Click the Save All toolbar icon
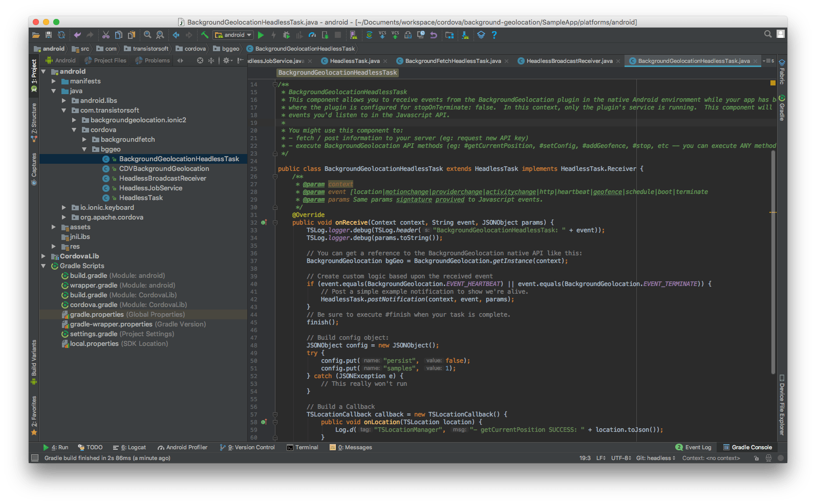Screen dimensions: 816x504 click(x=49, y=35)
